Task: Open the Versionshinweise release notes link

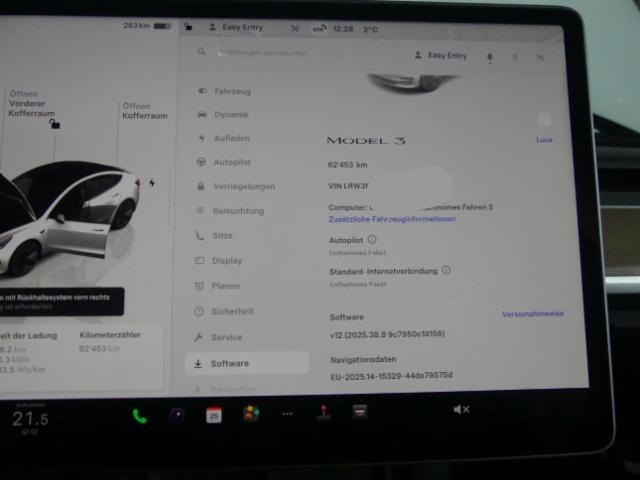Action: [x=532, y=314]
